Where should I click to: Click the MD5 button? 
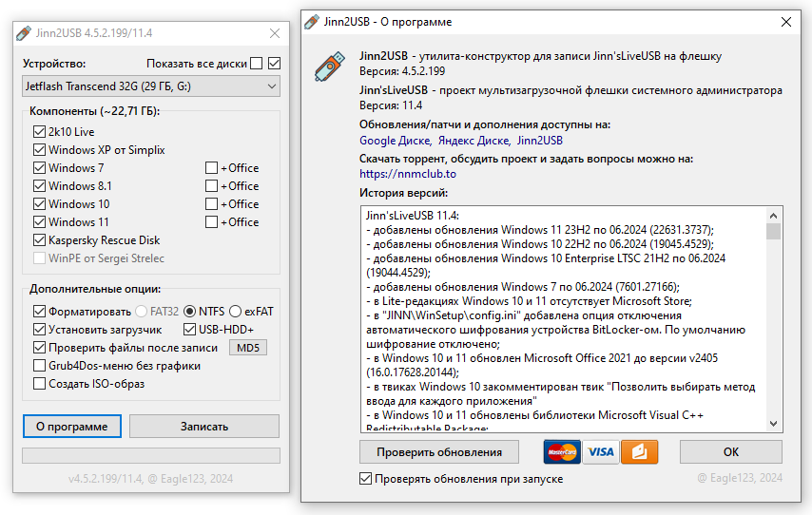pos(248,348)
